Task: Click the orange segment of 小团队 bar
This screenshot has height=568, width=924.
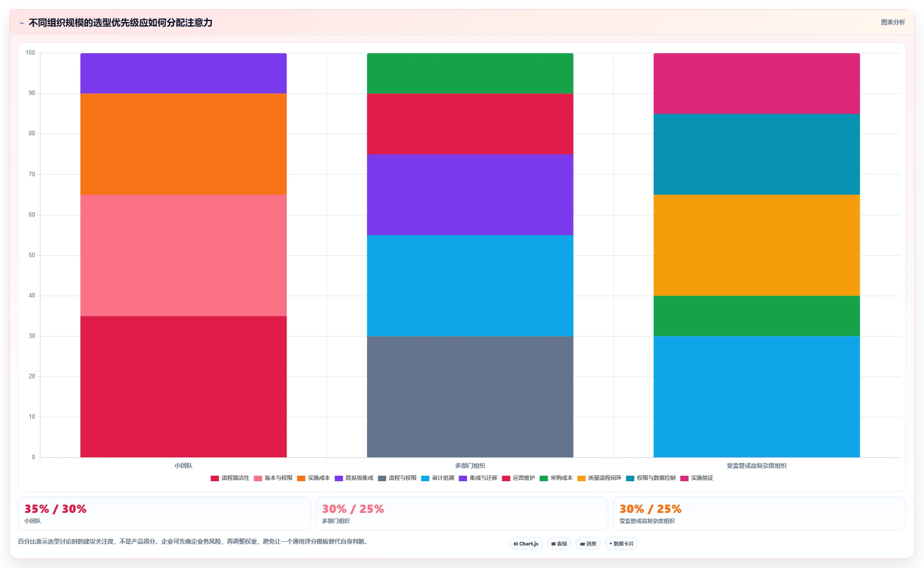Action: pyautogui.click(x=183, y=144)
